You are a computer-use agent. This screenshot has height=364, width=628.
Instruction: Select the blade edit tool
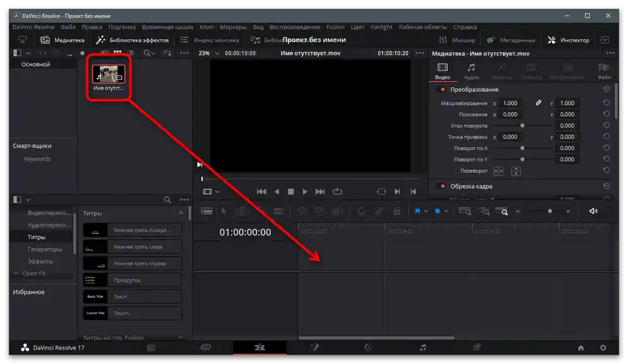[x=278, y=211]
